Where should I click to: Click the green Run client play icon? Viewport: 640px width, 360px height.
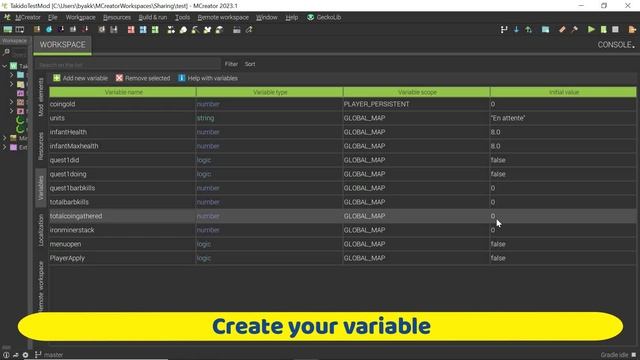coord(591,29)
